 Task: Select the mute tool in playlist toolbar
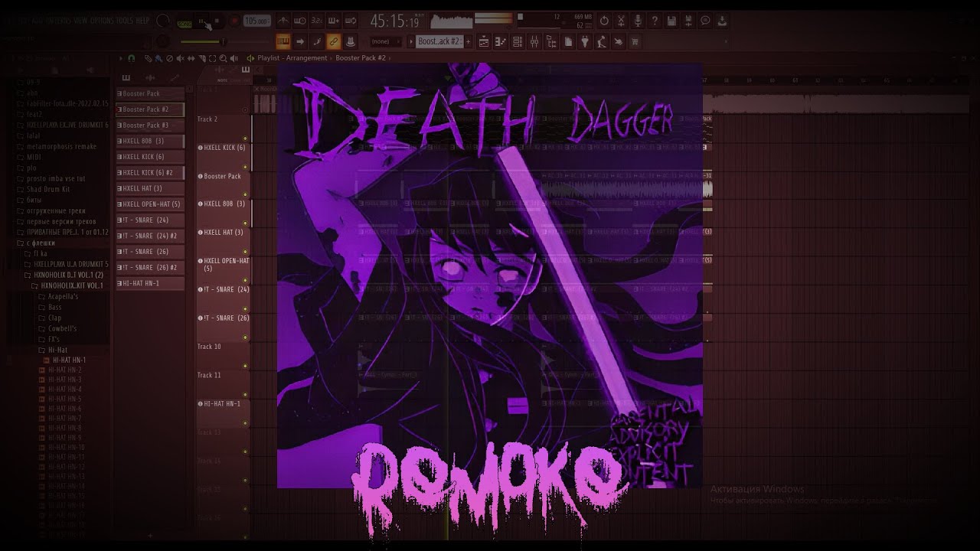click(180, 58)
